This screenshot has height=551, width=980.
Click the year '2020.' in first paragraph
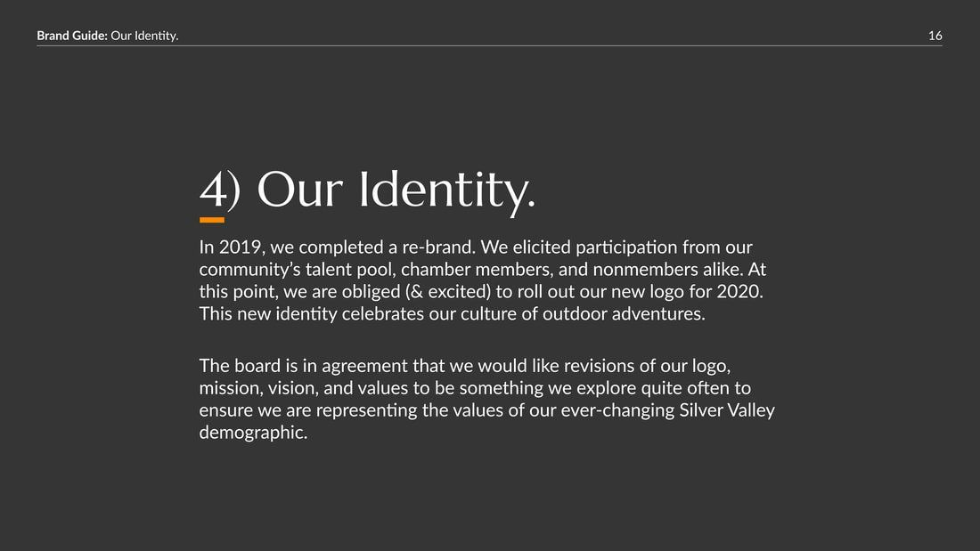point(740,292)
